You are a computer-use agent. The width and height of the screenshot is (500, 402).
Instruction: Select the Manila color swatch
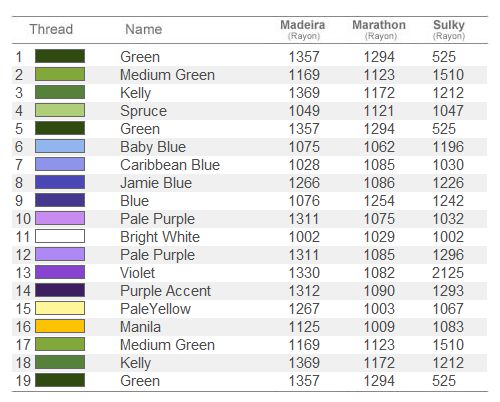60,326
